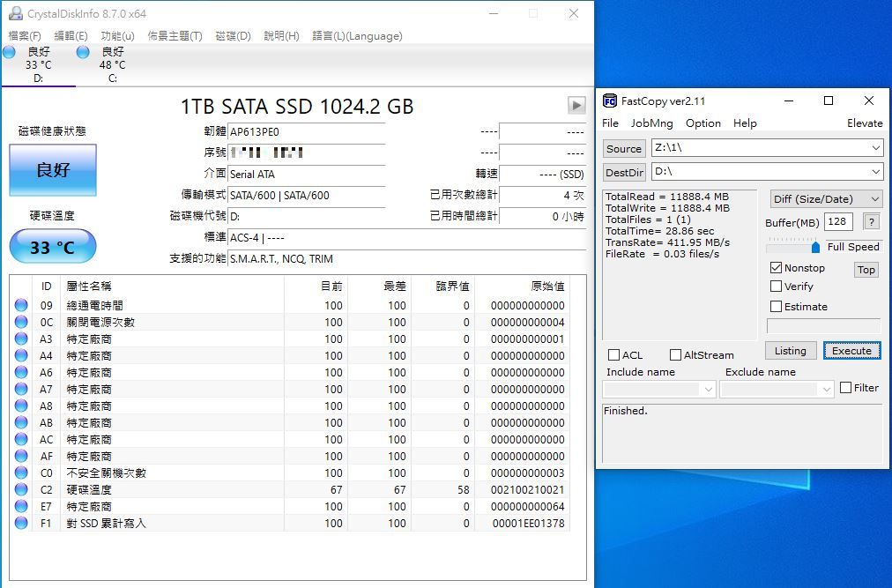This screenshot has height=588, width=892.
Task: Open the 語言(L)(Language) menu
Action: pyautogui.click(x=357, y=36)
